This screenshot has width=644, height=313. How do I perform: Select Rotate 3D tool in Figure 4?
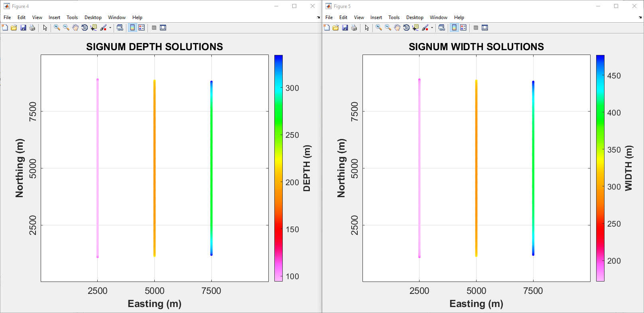(85, 27)
